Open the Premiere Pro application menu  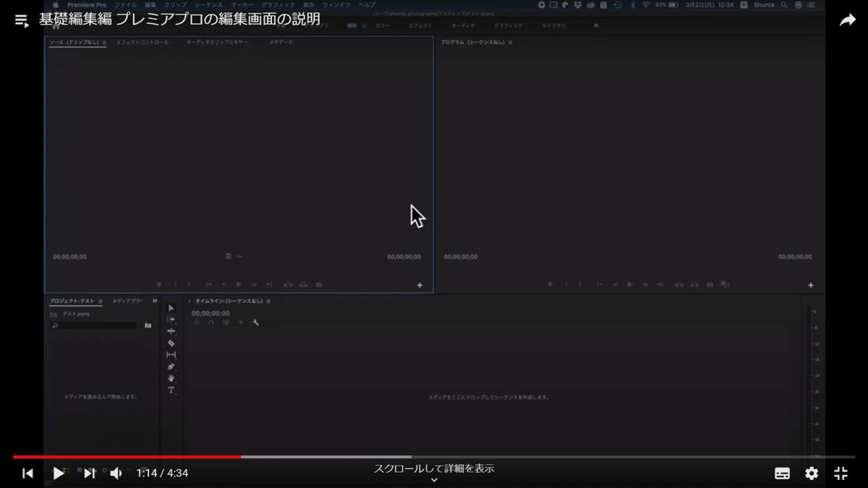coord(87,4)
